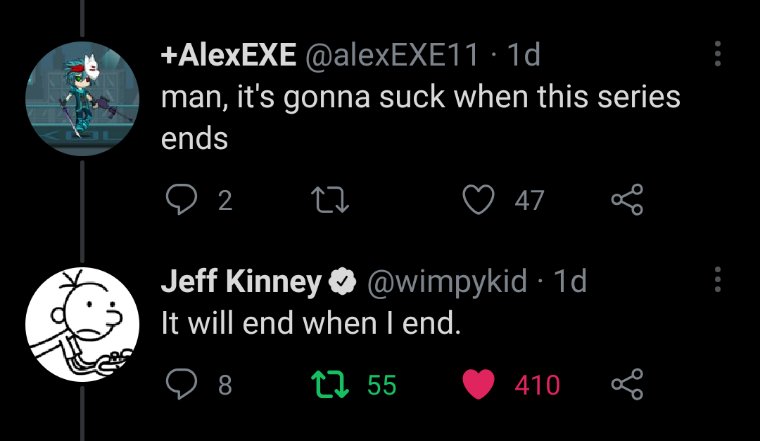Share Jeff Kinney's reply

[x=626, y=384]
